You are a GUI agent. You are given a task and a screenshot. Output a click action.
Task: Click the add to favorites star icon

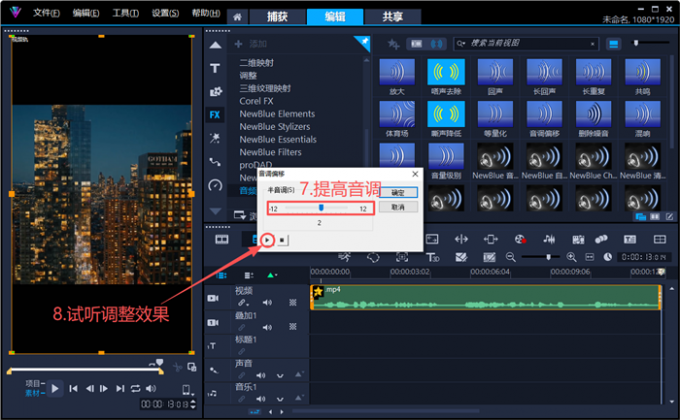[x=393, y=44]
